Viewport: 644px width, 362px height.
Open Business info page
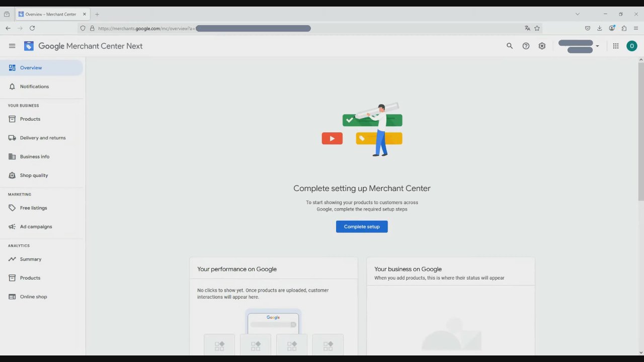click(42, 156)
